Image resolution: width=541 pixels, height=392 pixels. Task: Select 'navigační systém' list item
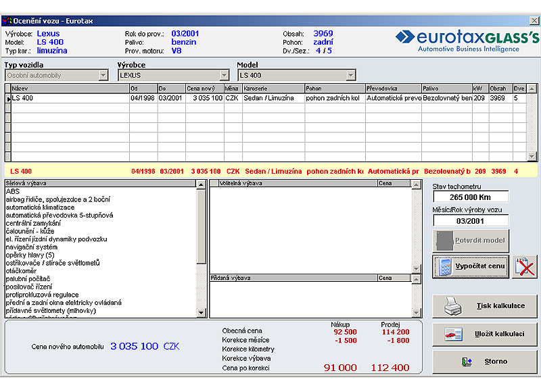(32, 247)
